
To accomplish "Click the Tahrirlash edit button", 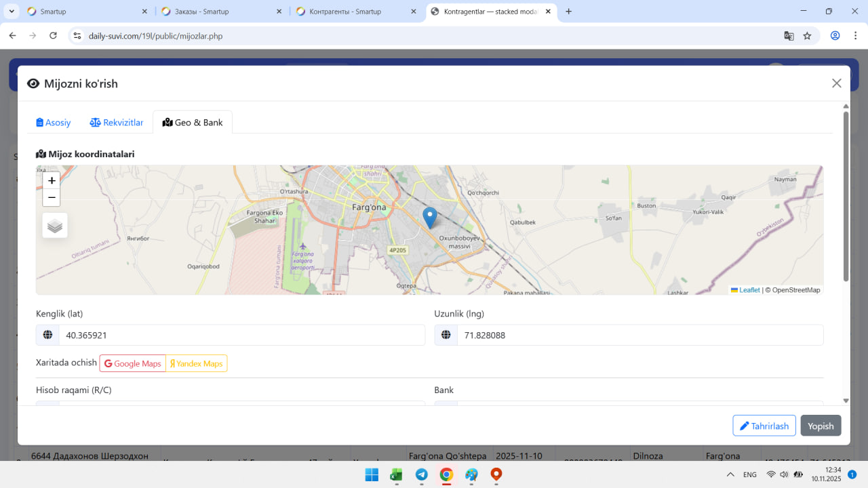I will [x=764, y=426].
